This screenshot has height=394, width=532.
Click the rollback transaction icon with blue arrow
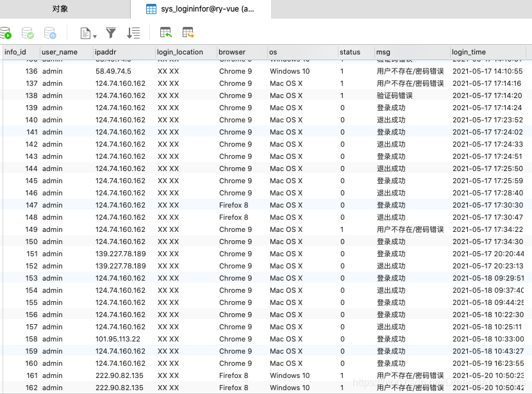point(49,32)
